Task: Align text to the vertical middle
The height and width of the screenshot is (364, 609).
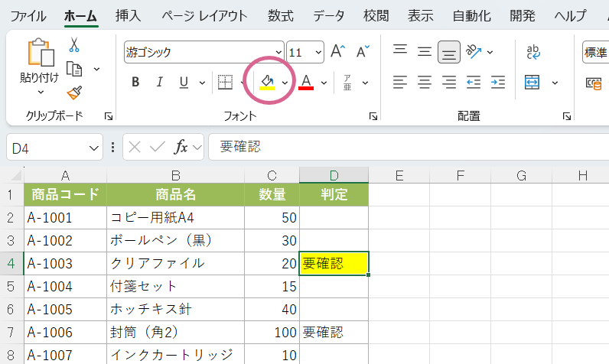Action: point(425,51)
